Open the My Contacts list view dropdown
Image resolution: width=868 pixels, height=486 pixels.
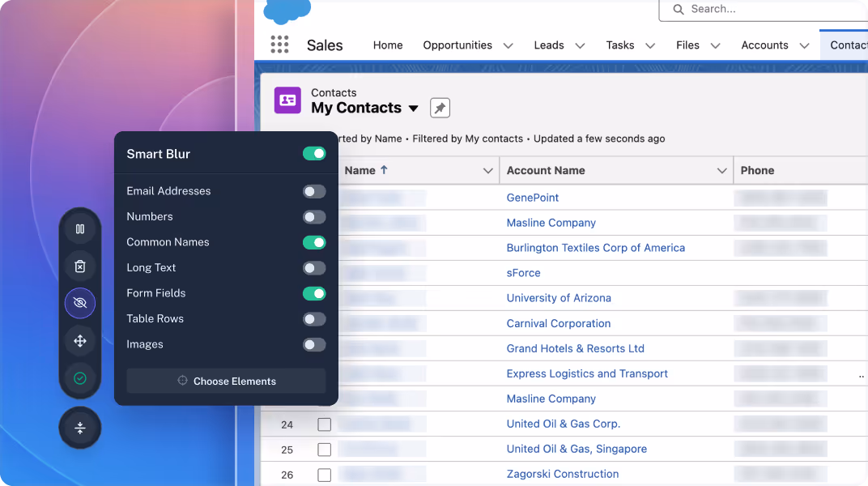click(x=414, y=109)
